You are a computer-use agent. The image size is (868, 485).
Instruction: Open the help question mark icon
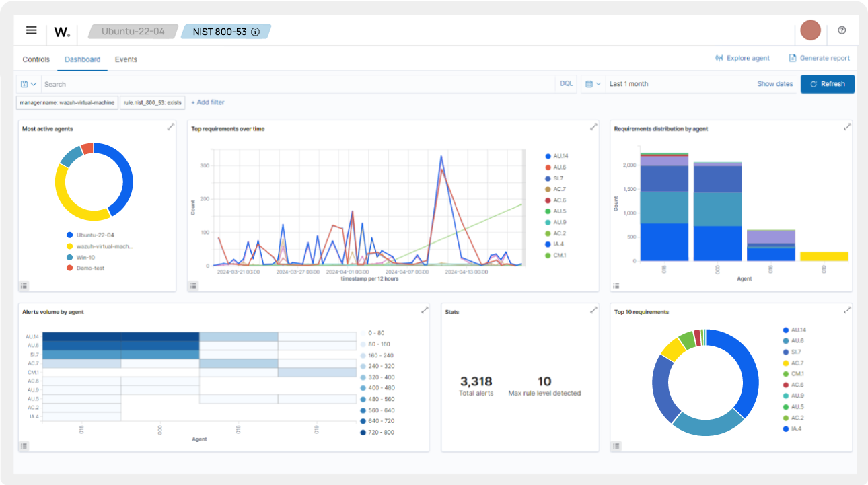point(841,30)
